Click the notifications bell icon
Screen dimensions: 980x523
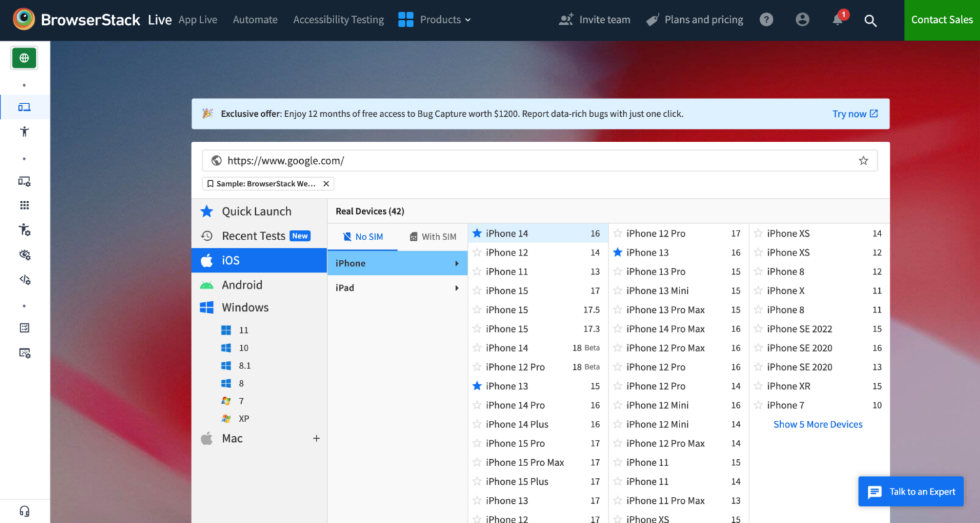pyautogui.click(x=838, y=20)
